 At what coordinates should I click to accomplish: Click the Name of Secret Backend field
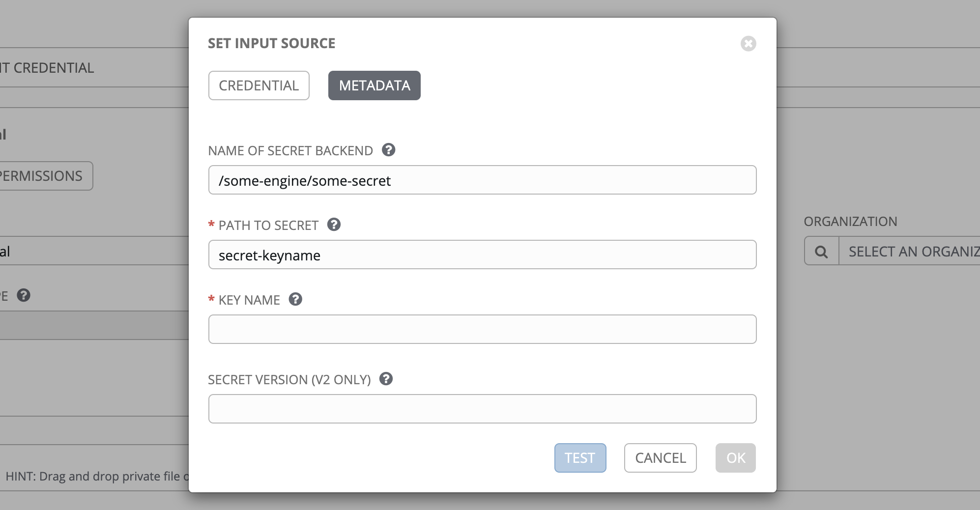point(482,180)
